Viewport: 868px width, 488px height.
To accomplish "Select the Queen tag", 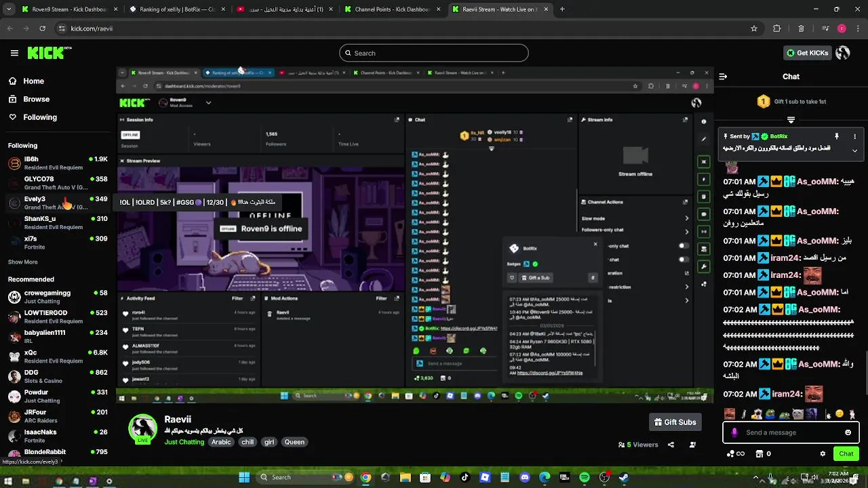I will pos(294,442).
